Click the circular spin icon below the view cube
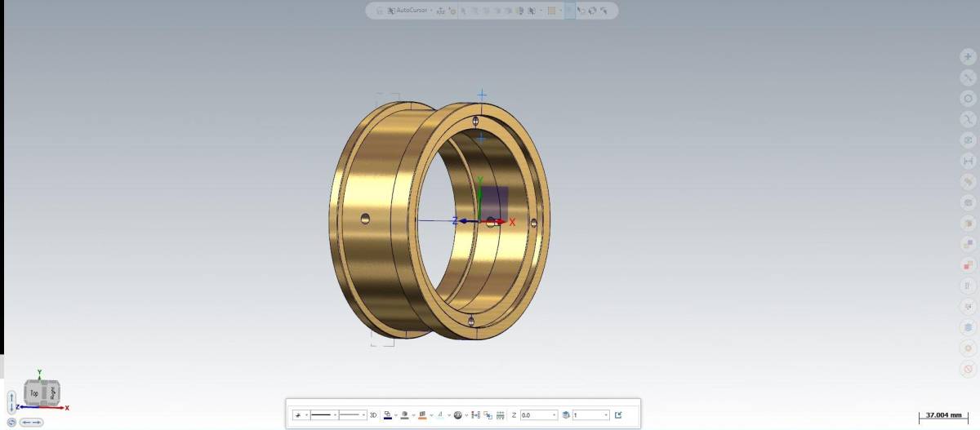This screenshot has width=980, height=430. click(x=11, y=422)
